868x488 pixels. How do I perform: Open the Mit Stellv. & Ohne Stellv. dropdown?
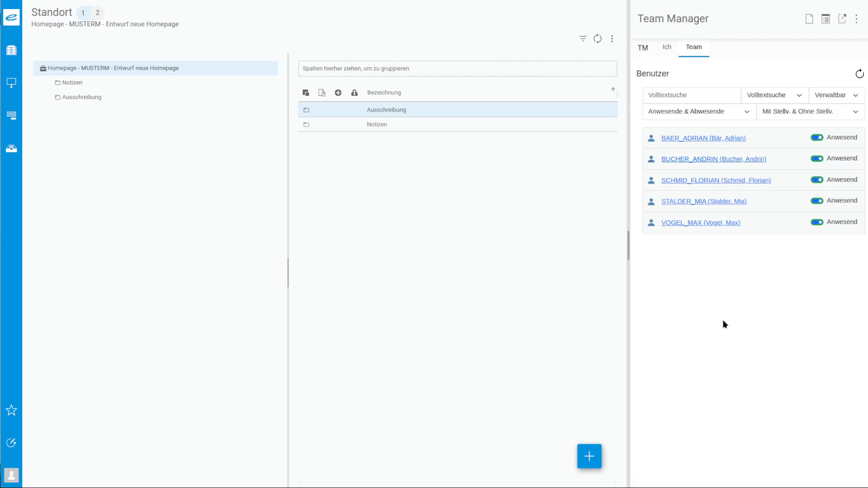coord(811,112)
